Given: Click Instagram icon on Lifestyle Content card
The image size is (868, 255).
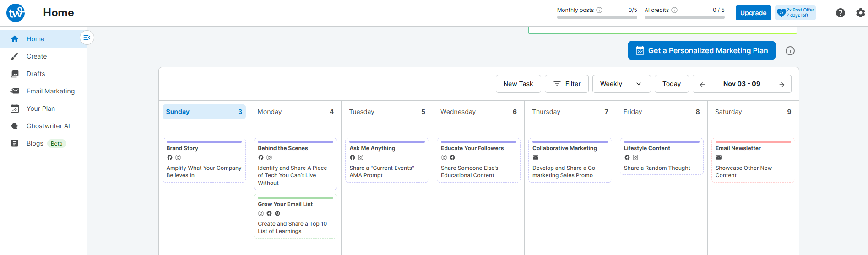Looking at the screenshot, I should (635, 157).
